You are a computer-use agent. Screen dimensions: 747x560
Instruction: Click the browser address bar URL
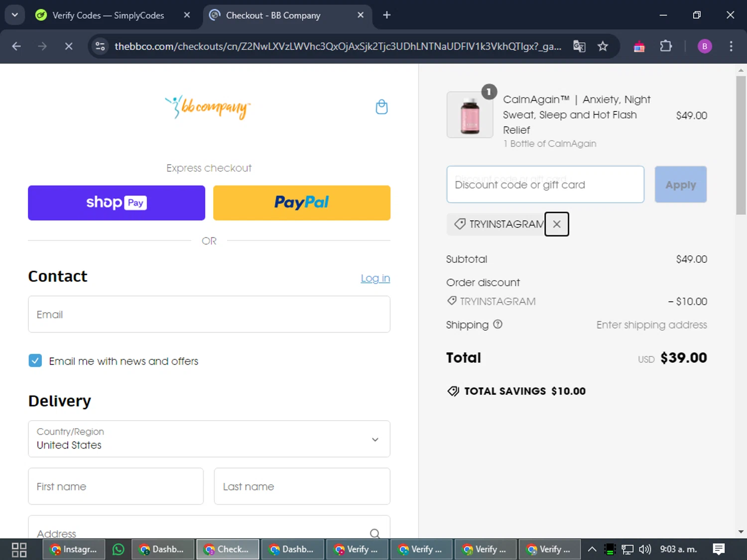point(338,46)
